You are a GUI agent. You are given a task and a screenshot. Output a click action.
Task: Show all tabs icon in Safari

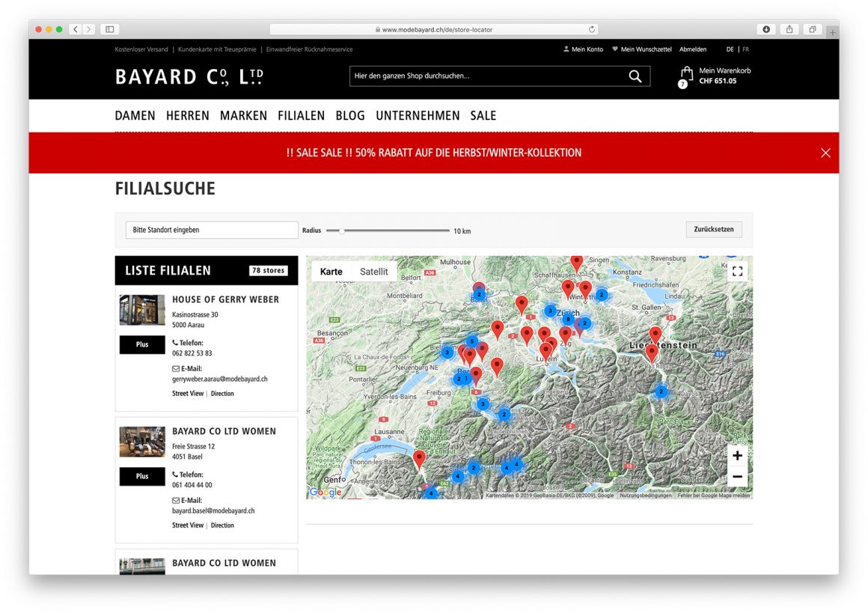[x=813, y=29]
